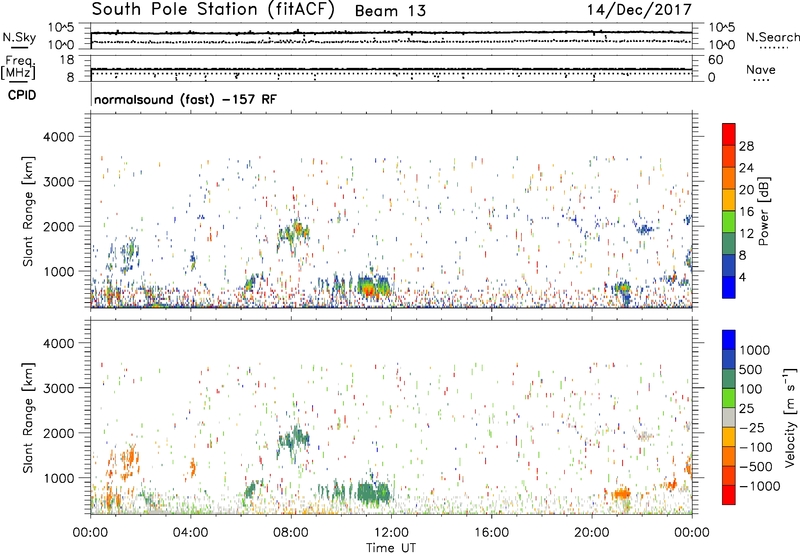The image size is (800, 554).
Task: Click the '08:00' time tick label
Action: (290, 533)
